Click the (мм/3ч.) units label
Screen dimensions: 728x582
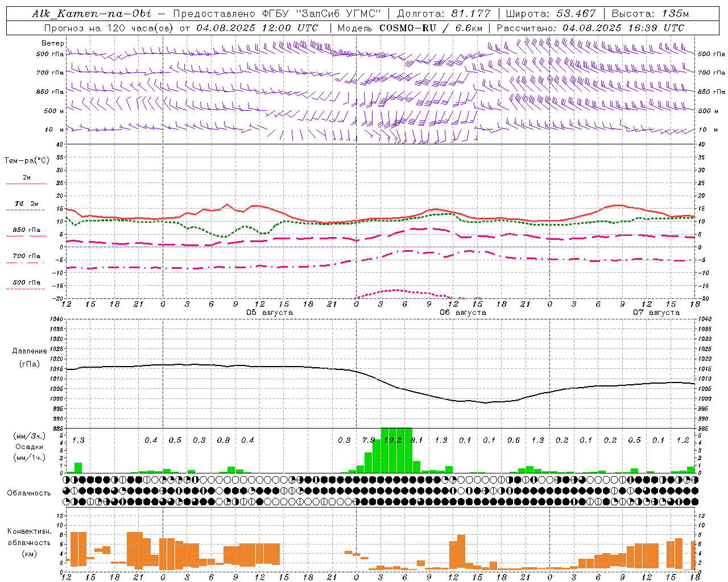pyautogui.click(x=30, y=436)
